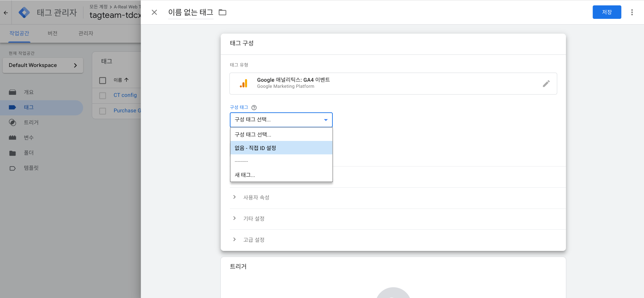Open the Default Workspace selector
The height and width of the screenshot is (298, 644).
click(x=43, y=65)
